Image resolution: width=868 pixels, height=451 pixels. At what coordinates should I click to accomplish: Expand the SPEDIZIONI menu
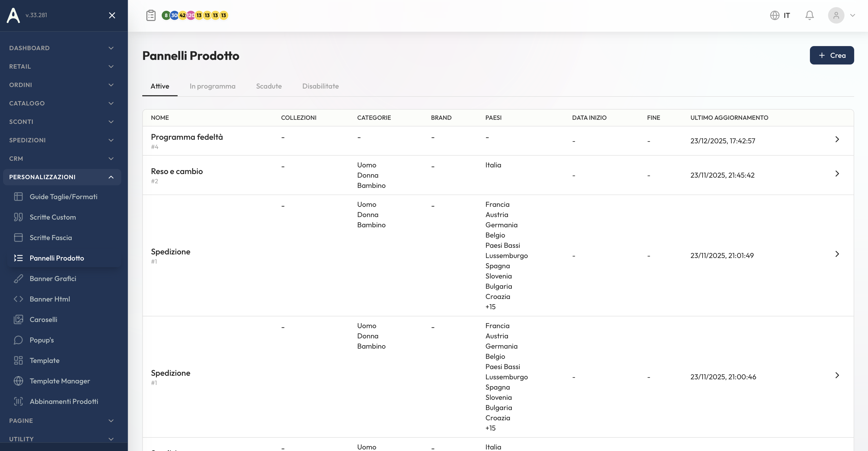coord(62,140)
